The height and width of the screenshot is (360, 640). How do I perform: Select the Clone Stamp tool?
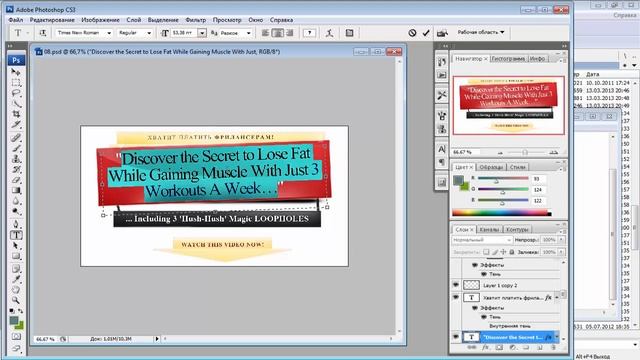(16, 159)
